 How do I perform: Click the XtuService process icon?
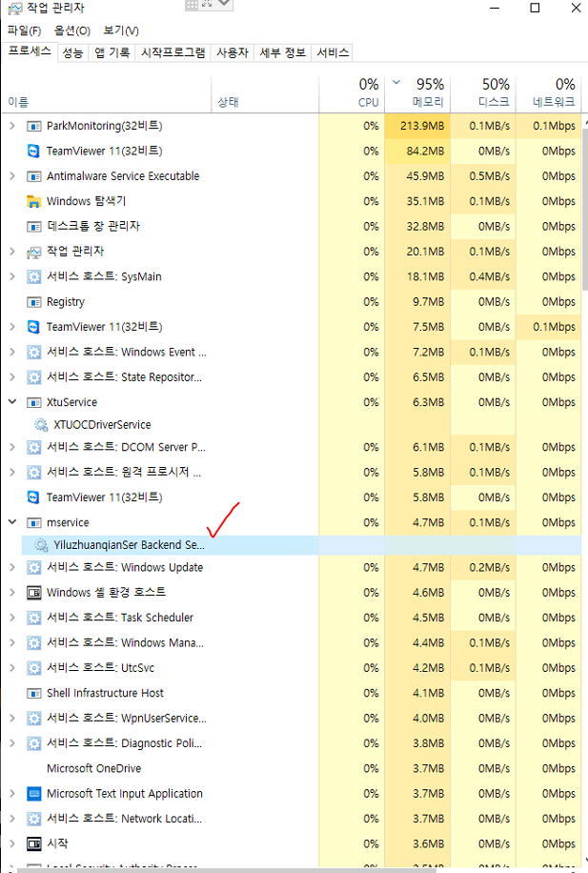pyautogui.click(x=34, y=402)
